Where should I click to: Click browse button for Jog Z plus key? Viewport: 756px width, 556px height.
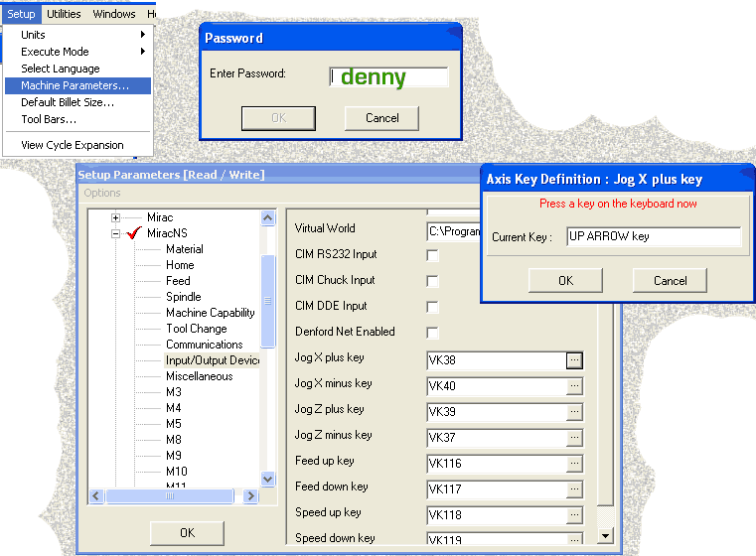click(x=574, y=411)
